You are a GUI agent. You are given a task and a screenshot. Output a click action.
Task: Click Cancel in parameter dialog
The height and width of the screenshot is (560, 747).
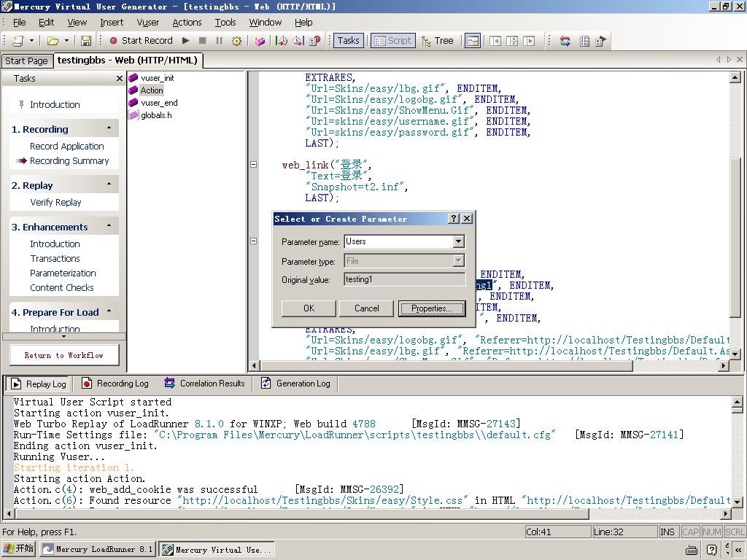tap(366, 308)
